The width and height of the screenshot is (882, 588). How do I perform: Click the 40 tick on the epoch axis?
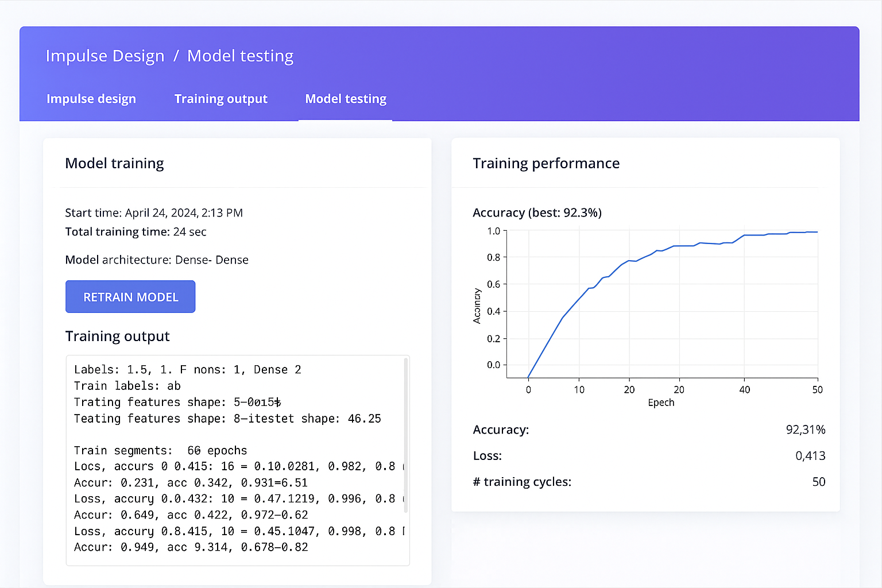click(745, 390)
